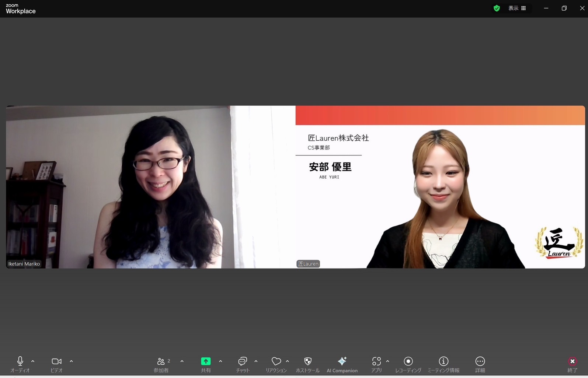This screenshot has height=378, width=588.
Task: Open the chat panel
Action: point(243,364)
